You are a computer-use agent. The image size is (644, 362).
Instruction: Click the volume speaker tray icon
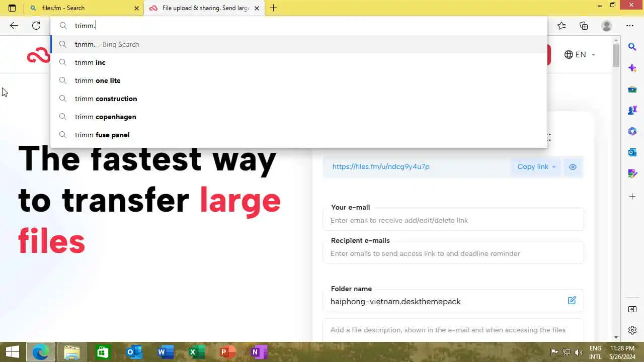point(579,352)
